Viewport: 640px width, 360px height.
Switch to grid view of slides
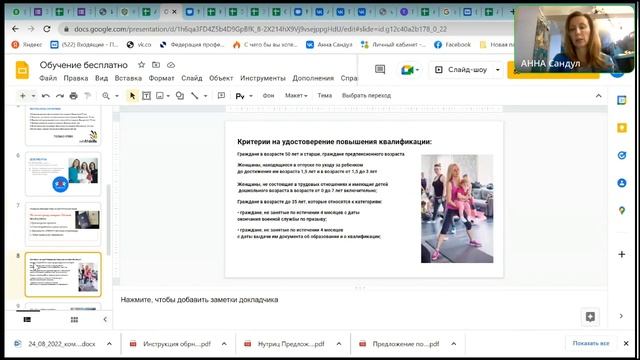tap(74, 320)
